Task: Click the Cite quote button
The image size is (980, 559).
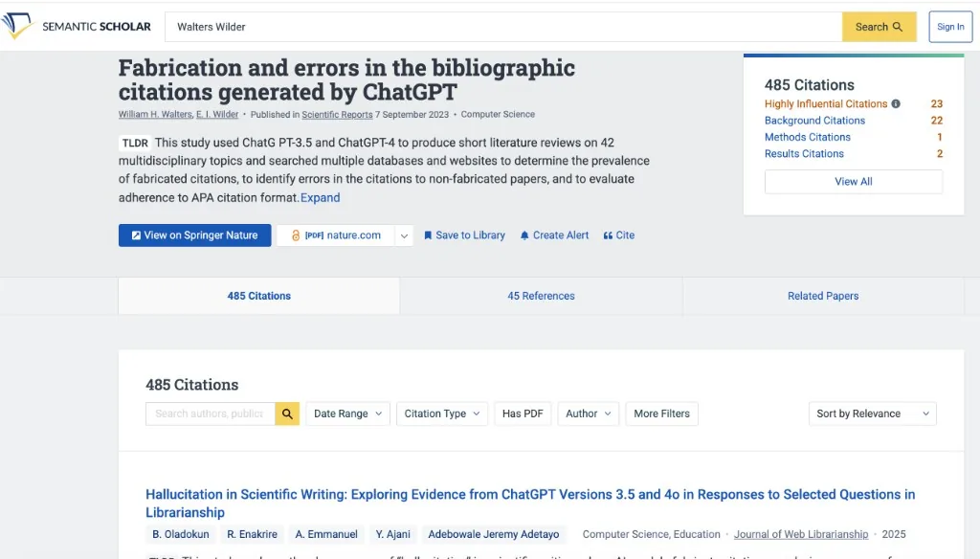Action: click(x=619, y=235)
